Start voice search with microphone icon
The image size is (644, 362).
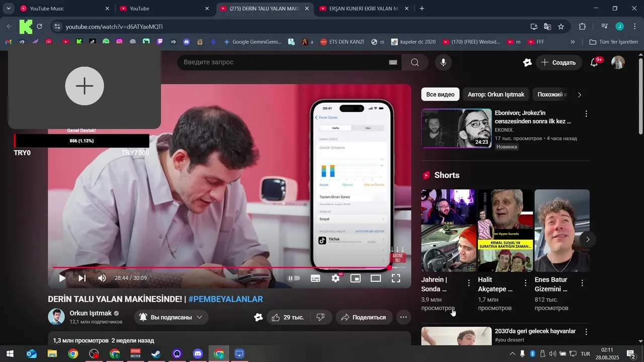(x=443, y=62)
